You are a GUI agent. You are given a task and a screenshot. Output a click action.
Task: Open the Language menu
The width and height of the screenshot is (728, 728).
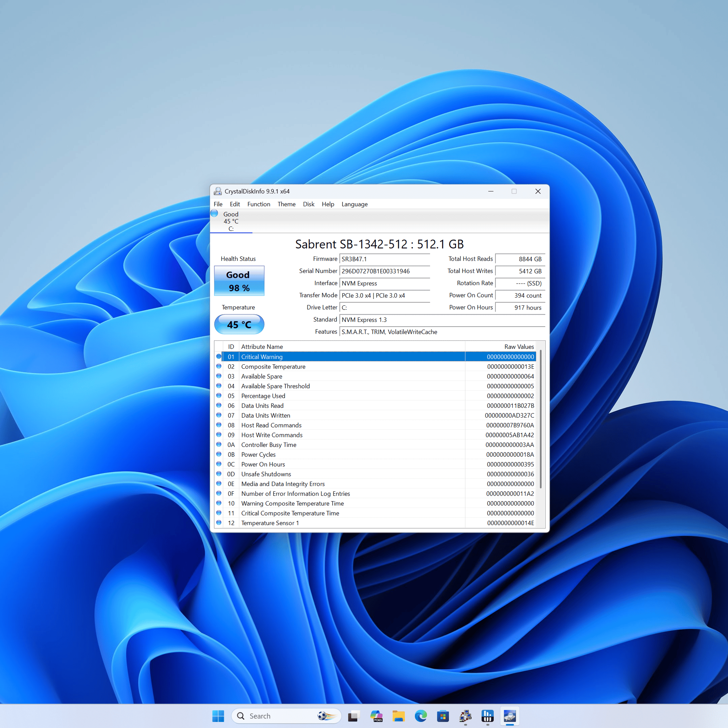click(354, 204)
